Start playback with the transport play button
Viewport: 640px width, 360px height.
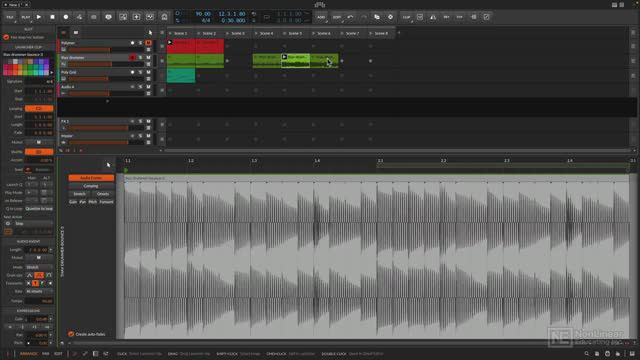39,17
